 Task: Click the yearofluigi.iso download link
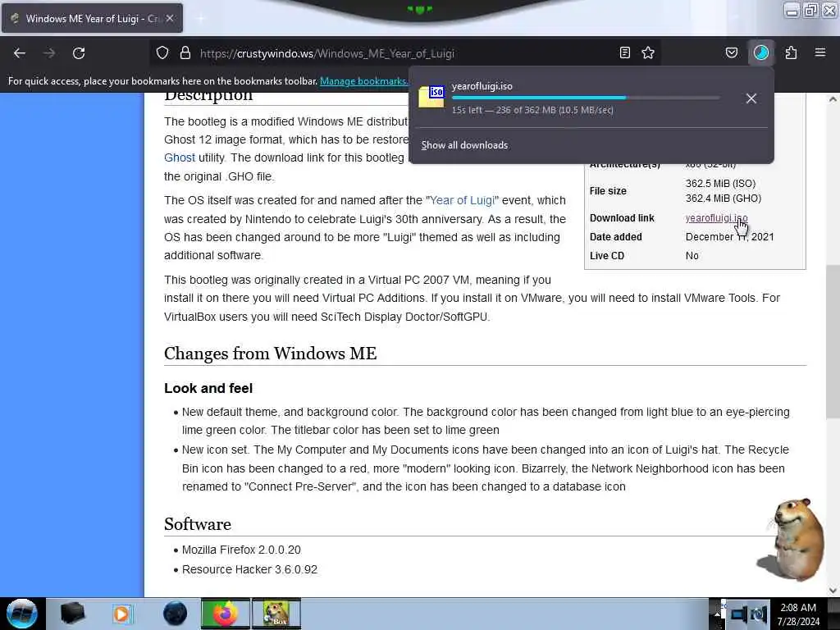[716, 218]
